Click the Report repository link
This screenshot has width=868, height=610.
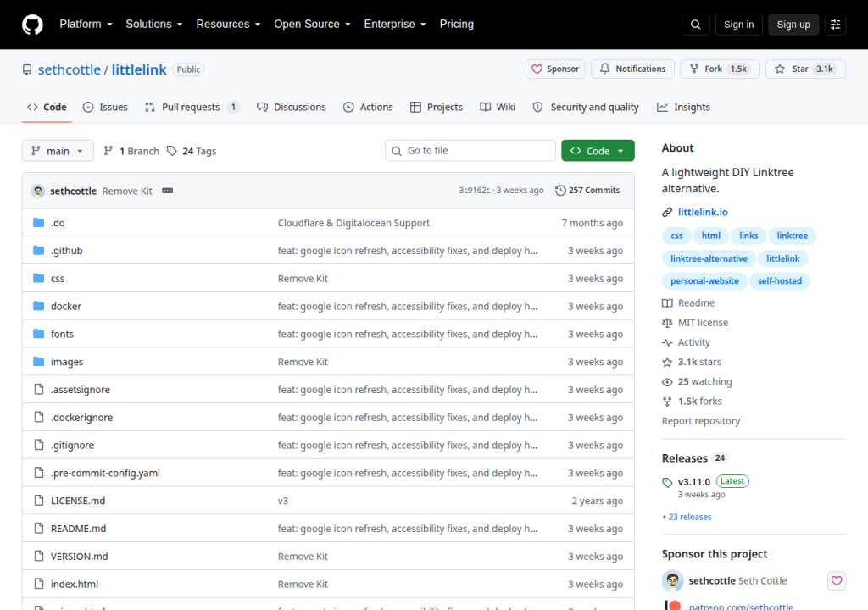(701, 421)
